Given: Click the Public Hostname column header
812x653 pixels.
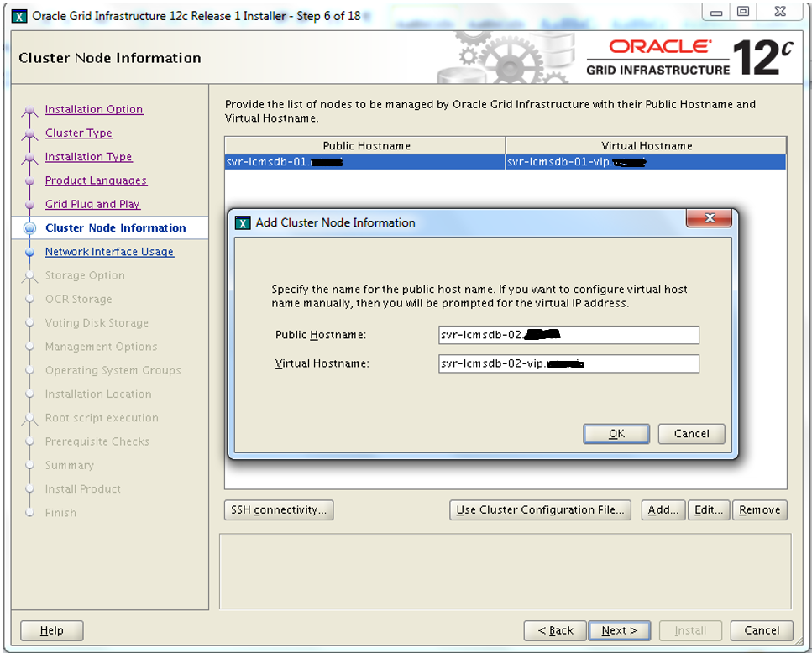Looking at the screenshot, I should pos(365,145).
